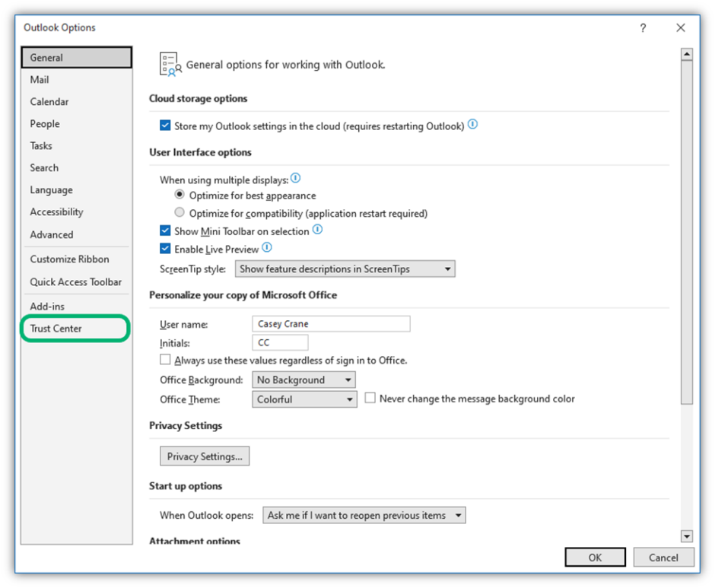
Task: Click the info icon beside cloud storage setting
Action: coord(472,126)
